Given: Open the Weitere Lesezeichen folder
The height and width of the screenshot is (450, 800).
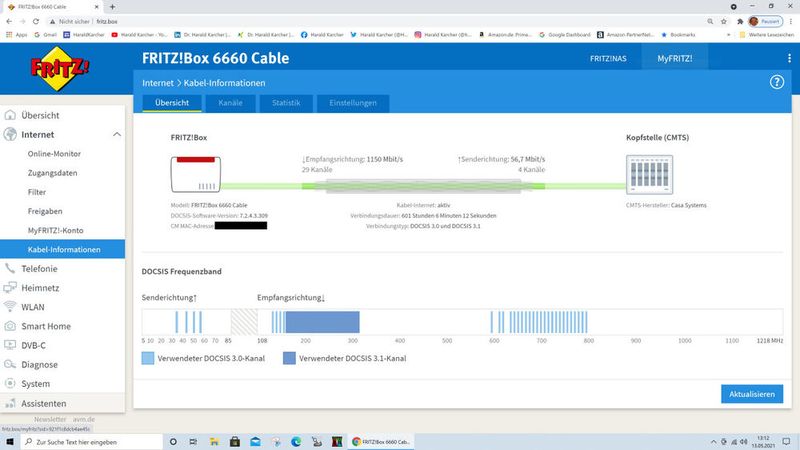Looking at the screenshot, I should tap(766, 35).
